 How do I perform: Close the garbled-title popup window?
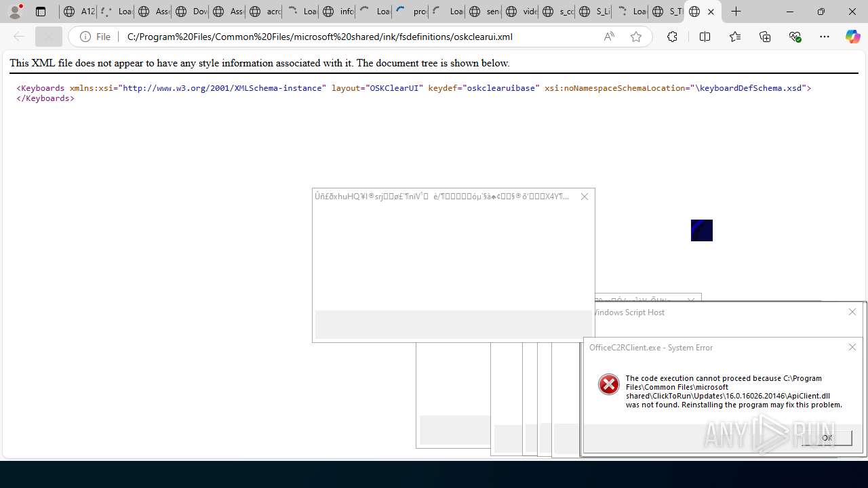[585, 197]
